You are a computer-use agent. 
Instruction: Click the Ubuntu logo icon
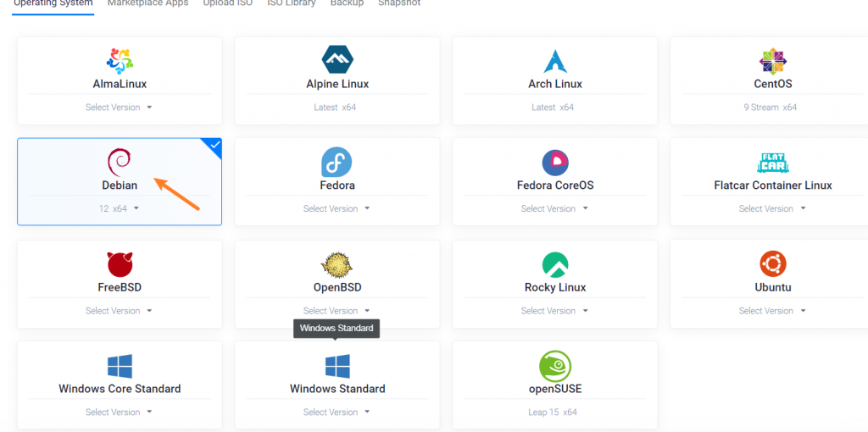coord(772,264)
